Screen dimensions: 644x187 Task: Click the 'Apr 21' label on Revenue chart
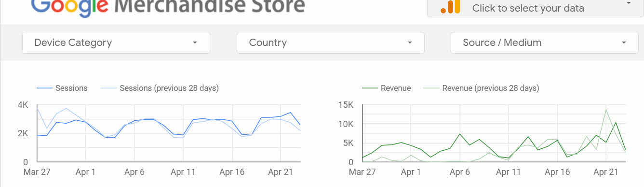point(605,172)
